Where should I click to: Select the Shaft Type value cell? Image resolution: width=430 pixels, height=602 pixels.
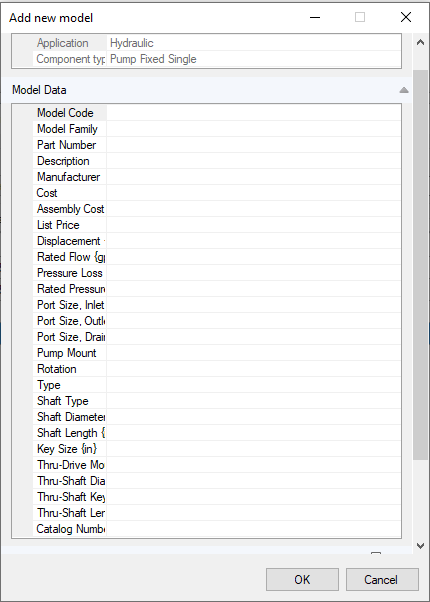pyautogui.click(x=254, y=401)
